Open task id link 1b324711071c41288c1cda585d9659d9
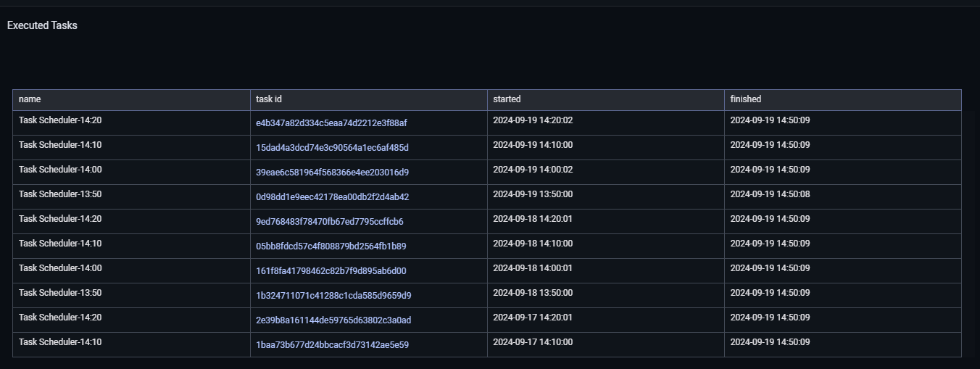980x369 pixels. 333,296
